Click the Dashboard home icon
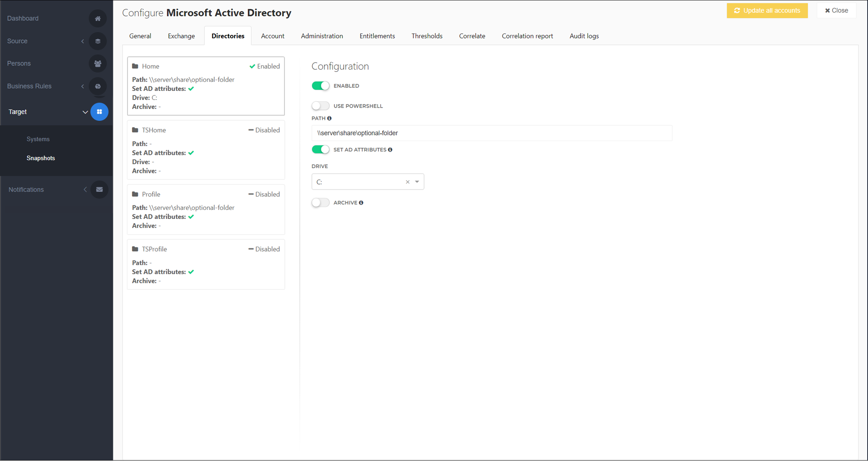868x461 pixels. [98, 19]
